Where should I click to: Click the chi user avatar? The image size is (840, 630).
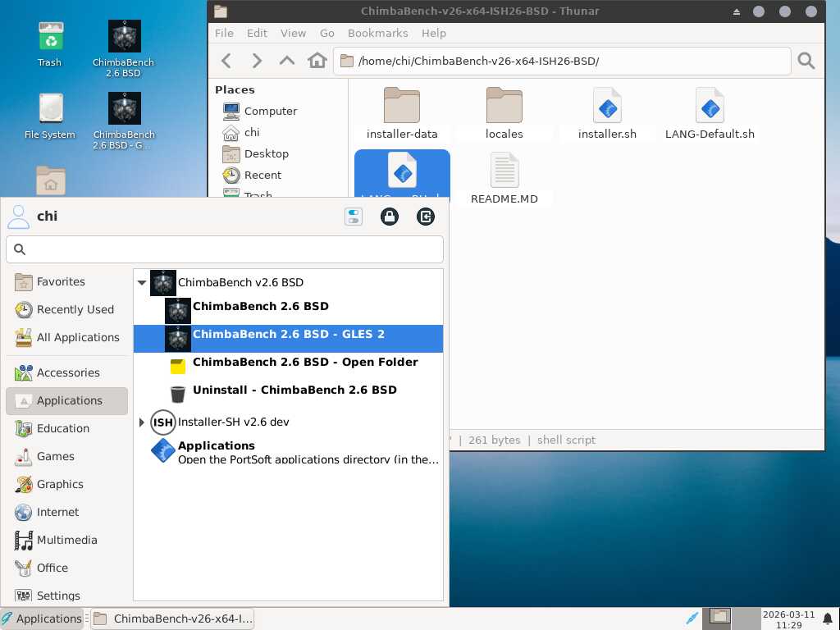19,217
